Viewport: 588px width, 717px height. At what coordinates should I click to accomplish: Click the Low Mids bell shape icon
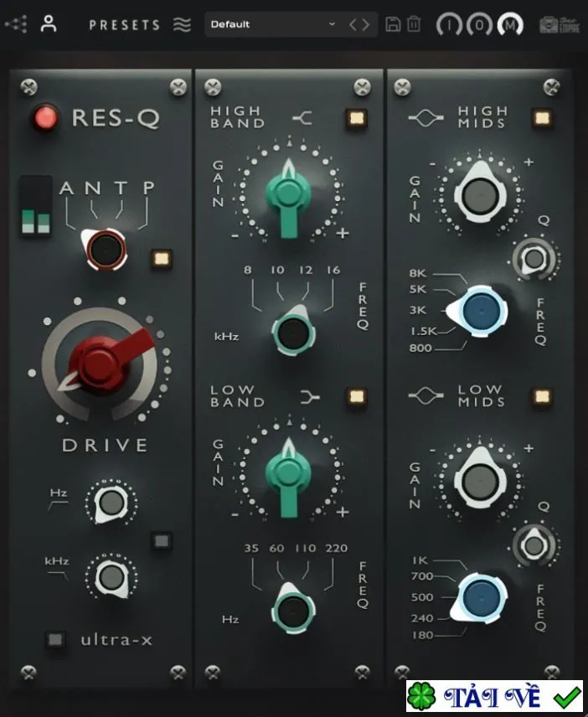(426, 395)
